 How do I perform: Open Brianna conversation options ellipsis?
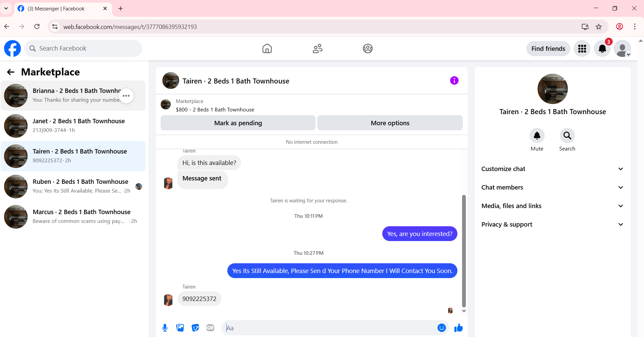coord(126,96)
